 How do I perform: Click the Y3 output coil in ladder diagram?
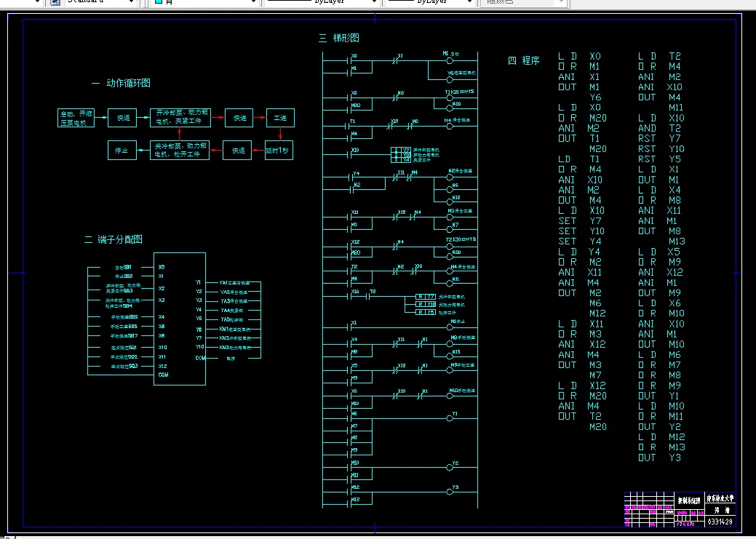(x=450, y=492)
